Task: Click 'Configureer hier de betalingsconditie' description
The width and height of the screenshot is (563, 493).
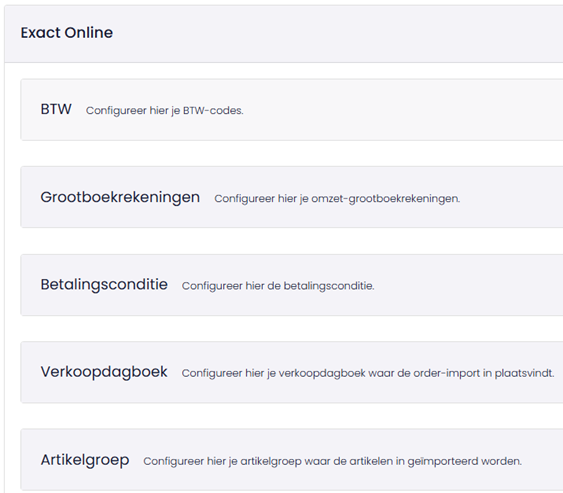Action: pyautogui.click(x=278, y=286)
